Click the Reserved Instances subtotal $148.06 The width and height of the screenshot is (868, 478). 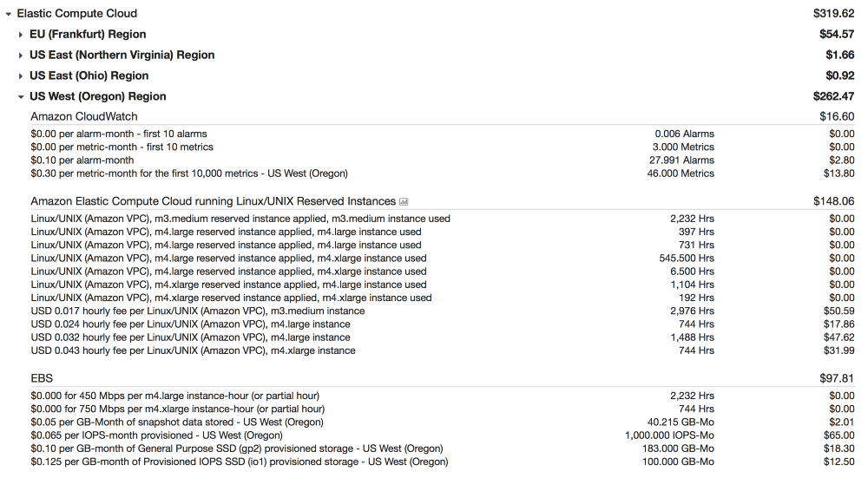pos(837,201)
